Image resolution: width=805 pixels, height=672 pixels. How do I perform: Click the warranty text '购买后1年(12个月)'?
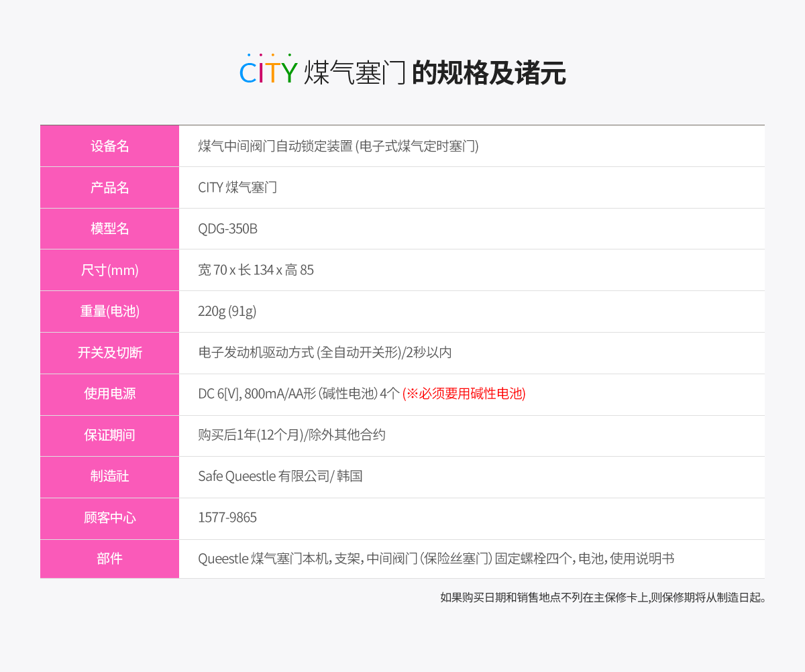(250, 435)
